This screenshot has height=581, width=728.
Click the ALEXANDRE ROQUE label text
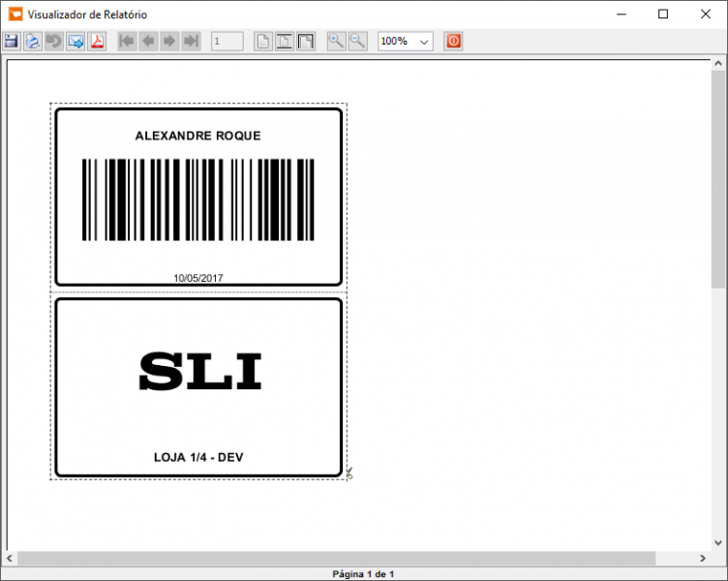coord(197,136)
